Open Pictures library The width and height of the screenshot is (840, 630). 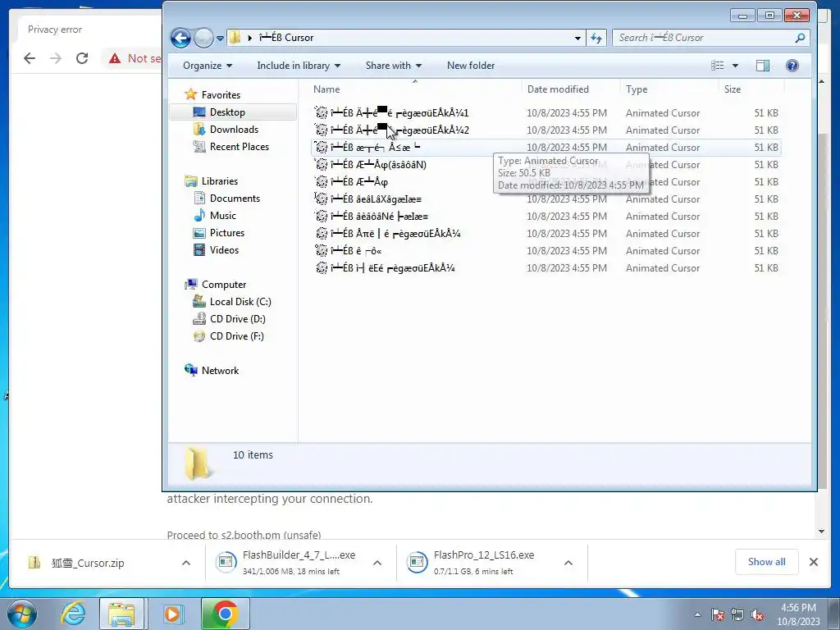click(226, 232)
